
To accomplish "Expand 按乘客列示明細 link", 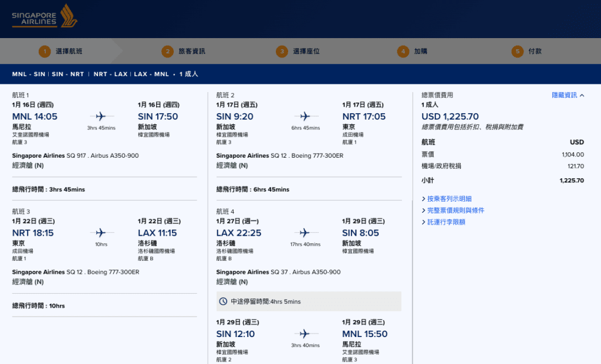I will coord(449,199).
